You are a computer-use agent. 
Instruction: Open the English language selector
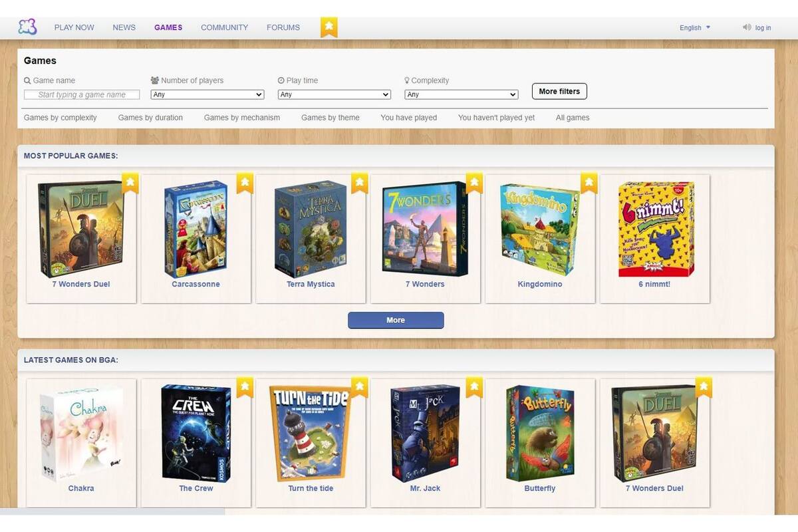pos(695,28)
